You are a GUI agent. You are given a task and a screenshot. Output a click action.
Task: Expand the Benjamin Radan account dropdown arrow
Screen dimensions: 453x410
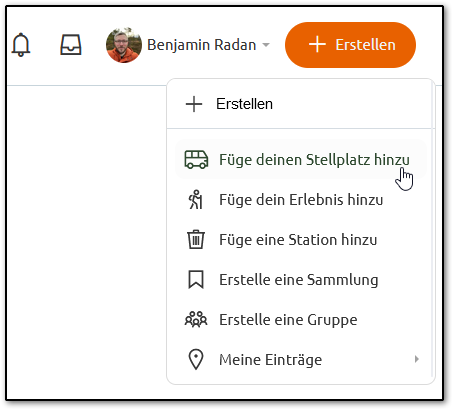266,45
